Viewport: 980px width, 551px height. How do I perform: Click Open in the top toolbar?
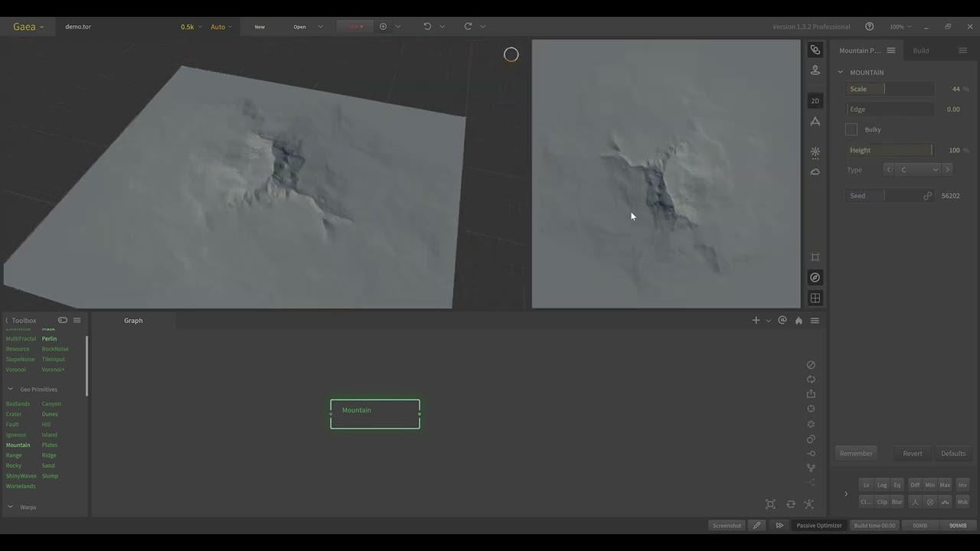(299, 27)
